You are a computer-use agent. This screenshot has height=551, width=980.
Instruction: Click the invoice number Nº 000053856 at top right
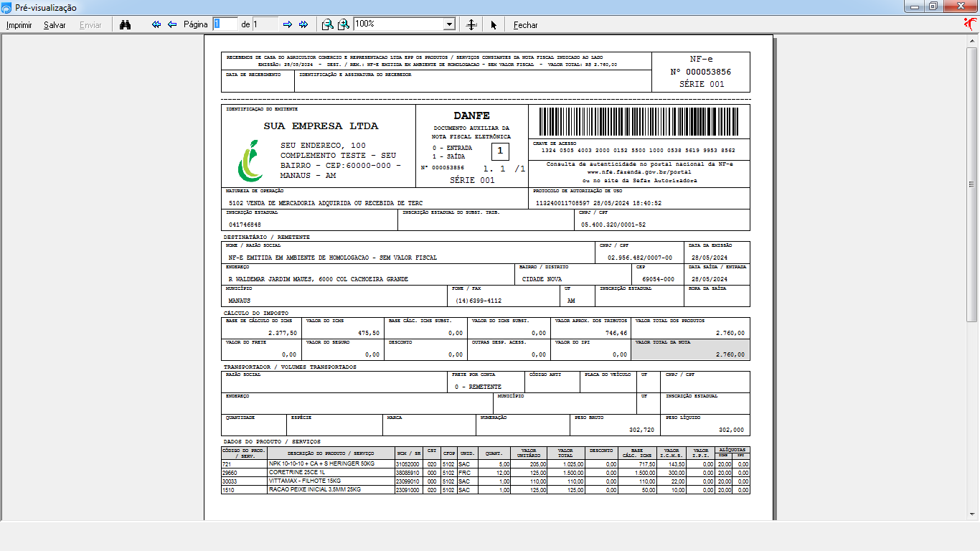[700, 72]
